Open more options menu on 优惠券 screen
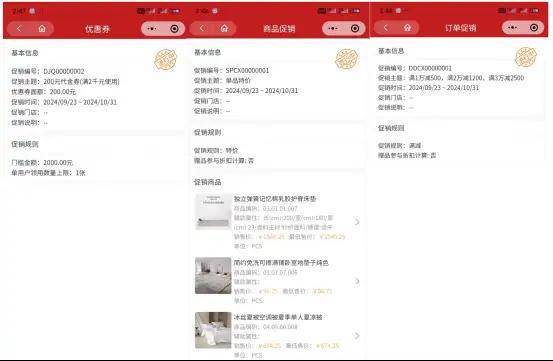Viewport: 553px width, 361px height. [x=152, y=29]
